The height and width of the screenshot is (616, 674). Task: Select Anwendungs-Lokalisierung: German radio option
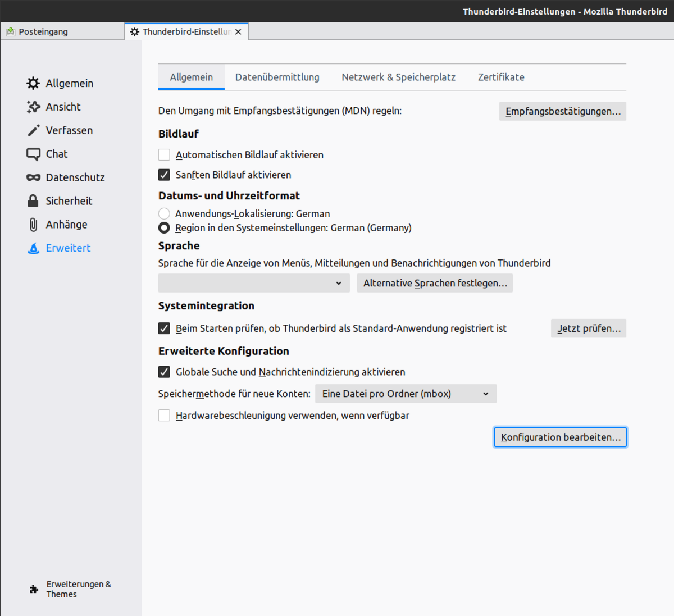tap(164, 214)
